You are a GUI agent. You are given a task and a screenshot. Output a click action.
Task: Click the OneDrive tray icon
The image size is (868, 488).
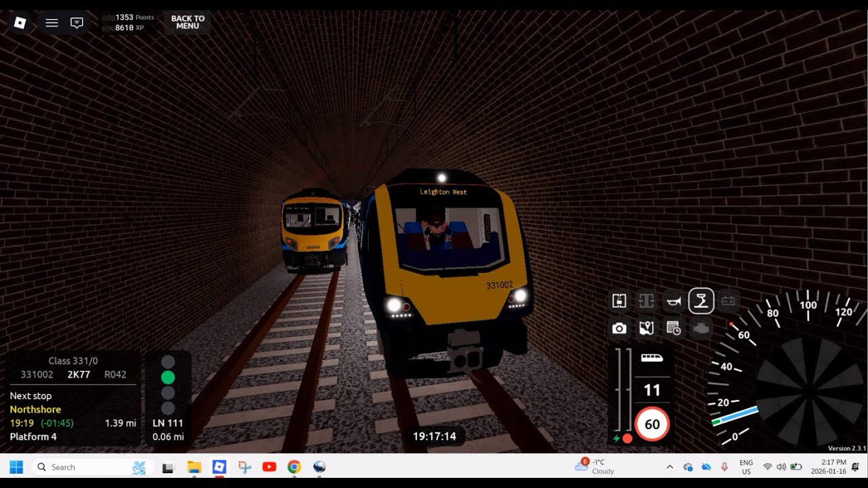pos(706,467)
